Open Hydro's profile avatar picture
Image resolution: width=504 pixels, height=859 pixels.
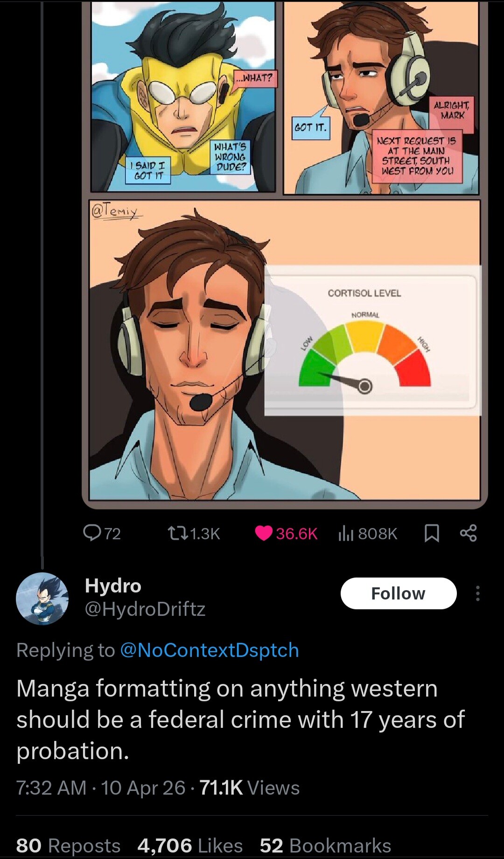coord(42,598)
